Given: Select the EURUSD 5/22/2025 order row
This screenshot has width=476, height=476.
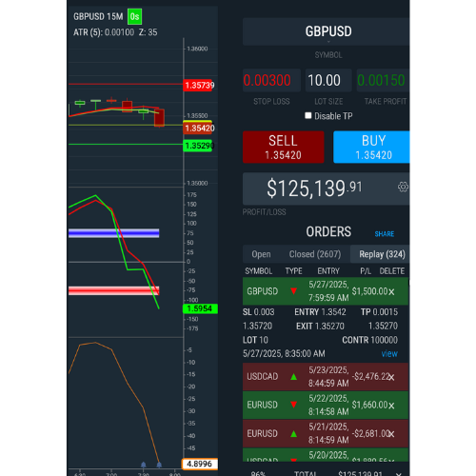Looking at the screenshot, I should click(326, 405).
